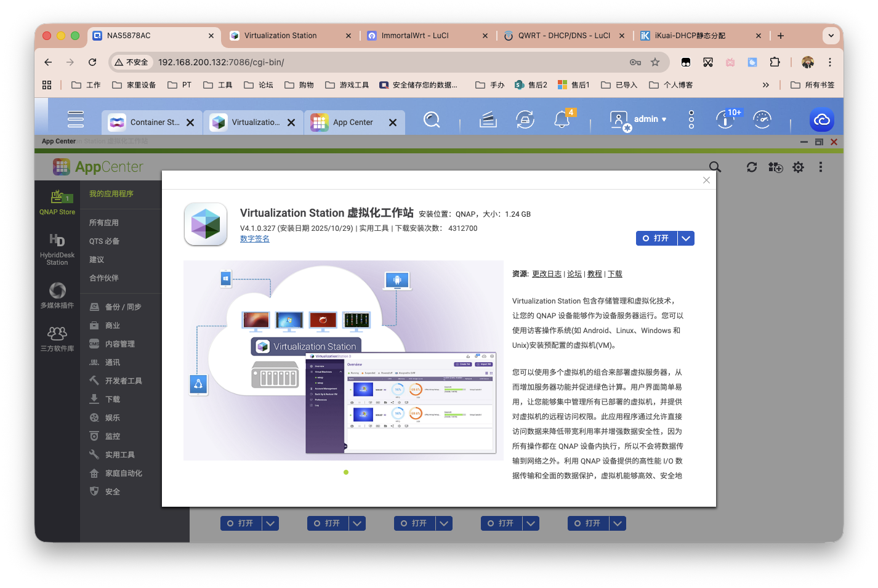Image resolution: width=878 pixels, height=588 pixels.
Task: Open the 更改日志 link for Virtualization Station
Action: tap(547, 273)
